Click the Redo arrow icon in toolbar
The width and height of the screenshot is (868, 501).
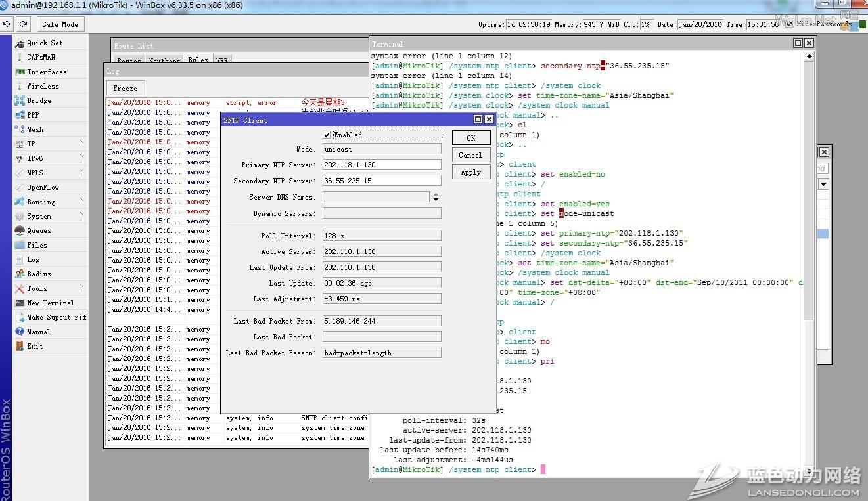pos(24,24)
